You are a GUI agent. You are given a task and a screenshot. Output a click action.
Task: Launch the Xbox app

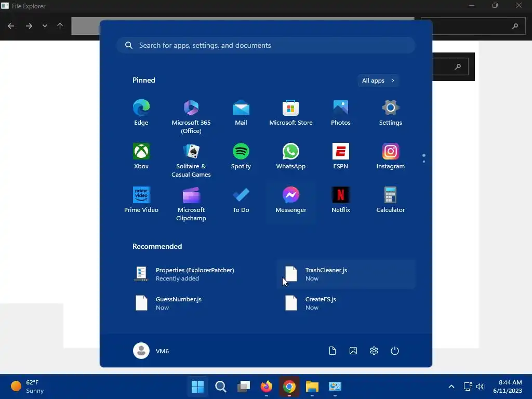tap(141, 156)
